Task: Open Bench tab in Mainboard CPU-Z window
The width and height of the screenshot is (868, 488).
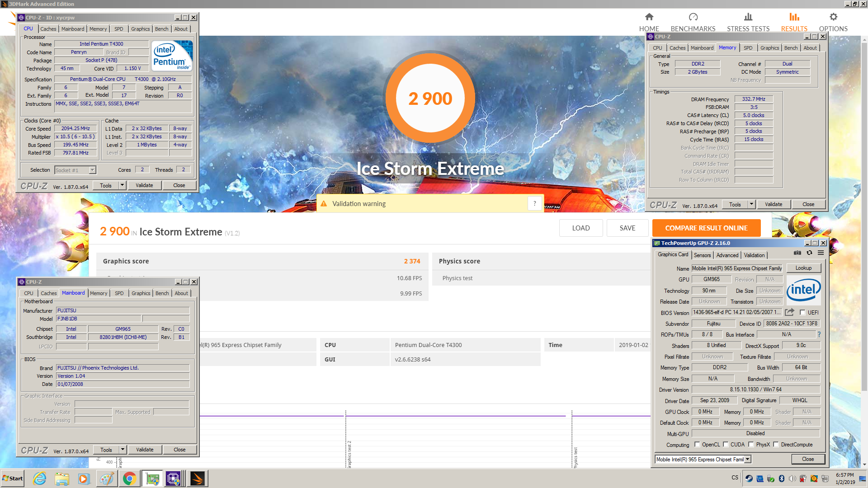Action: click(162, 293)
